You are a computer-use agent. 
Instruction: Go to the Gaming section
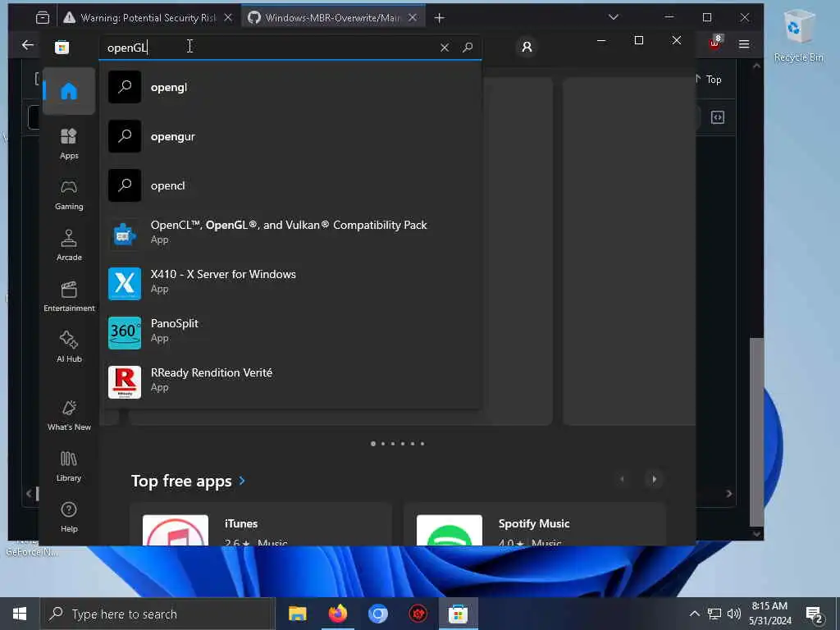tap(69, 194)
